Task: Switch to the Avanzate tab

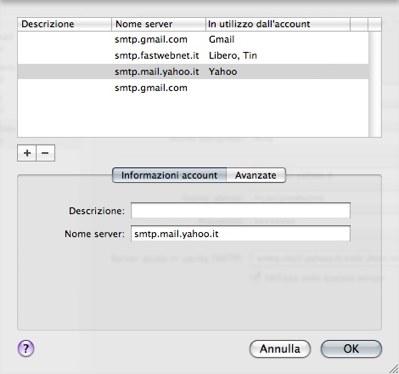Action: pyautogui.click(x=256, y=175)
